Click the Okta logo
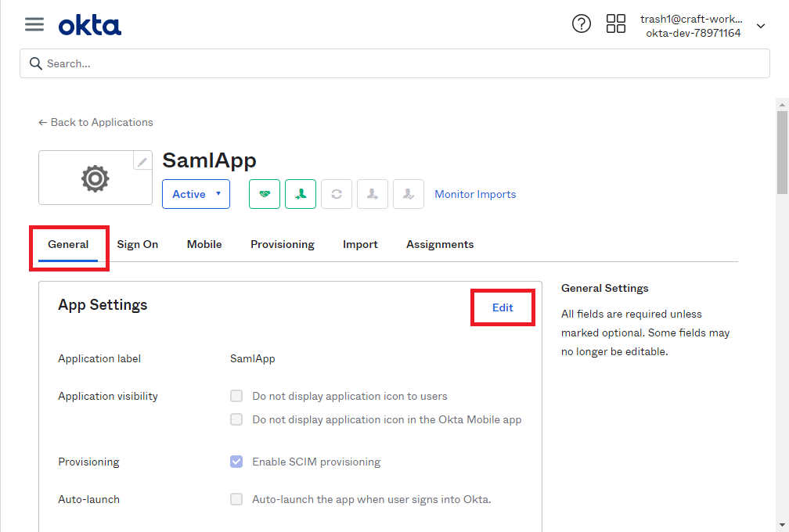 89,26
